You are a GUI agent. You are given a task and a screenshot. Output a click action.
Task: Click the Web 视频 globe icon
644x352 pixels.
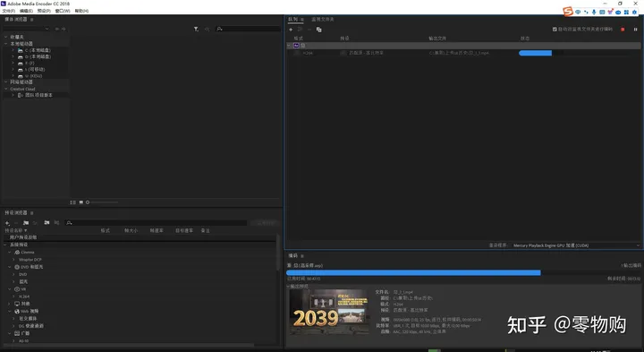(17, 312)
